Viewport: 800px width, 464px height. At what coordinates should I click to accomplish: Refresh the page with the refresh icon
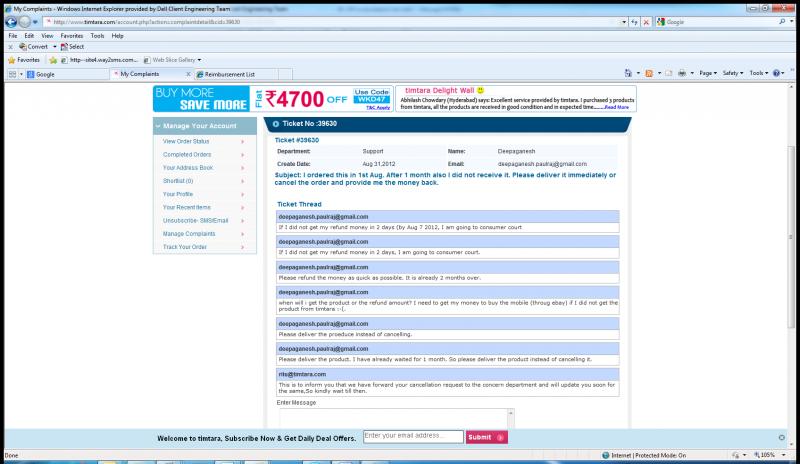(634, 22)
